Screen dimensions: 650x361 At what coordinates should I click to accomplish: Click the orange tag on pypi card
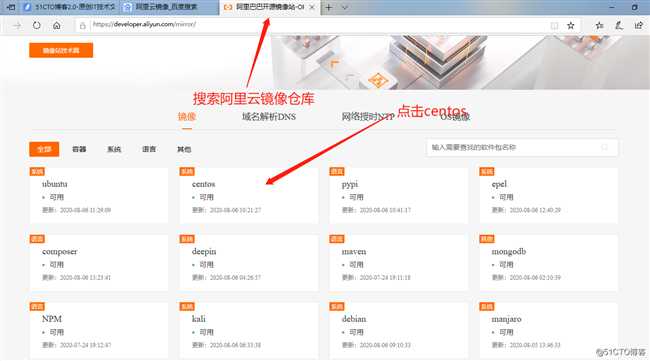coord(337,172)
